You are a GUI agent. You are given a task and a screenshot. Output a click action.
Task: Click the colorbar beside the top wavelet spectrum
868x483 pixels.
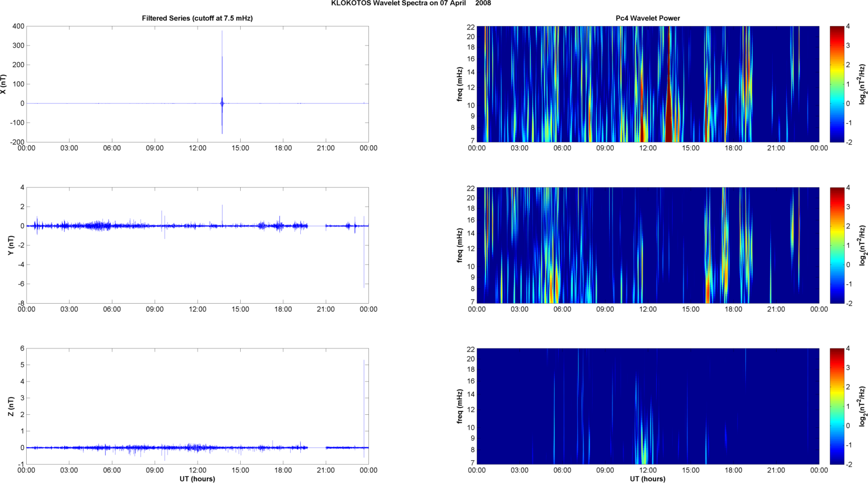coord(837,84)
